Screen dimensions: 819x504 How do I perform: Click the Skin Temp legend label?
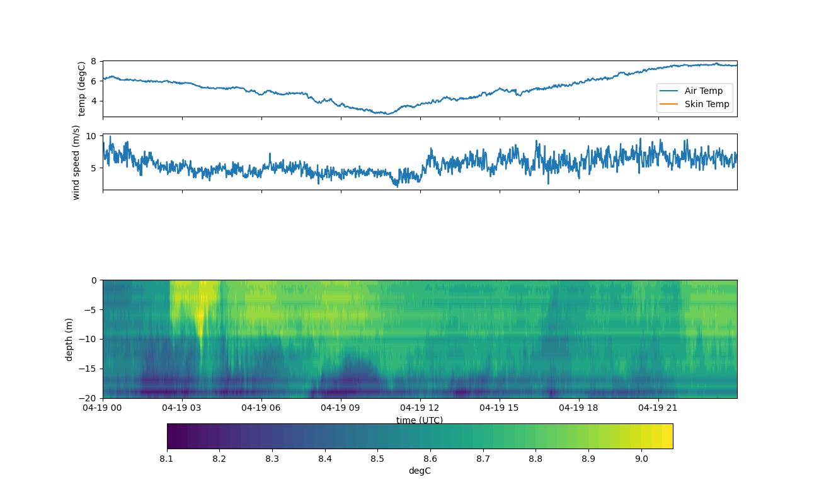pyautogui.click(x=707, y=104)
